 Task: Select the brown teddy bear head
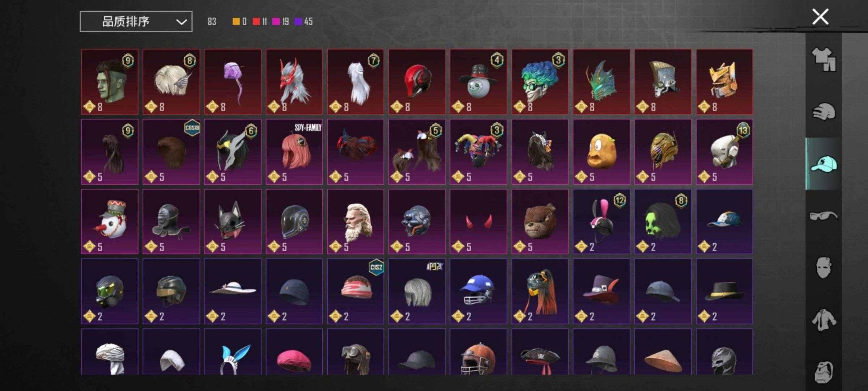pyautogui.click(x=540, y=222)
